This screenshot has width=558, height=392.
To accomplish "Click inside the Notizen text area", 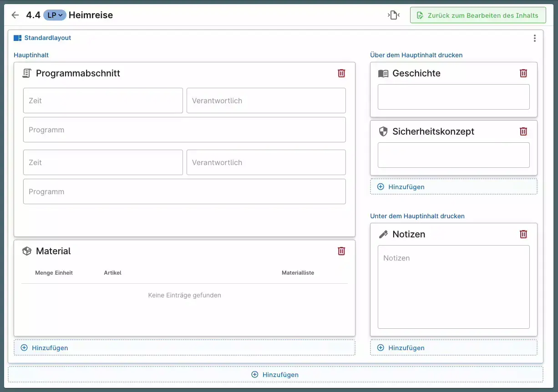I will click(x=453, y=287).
